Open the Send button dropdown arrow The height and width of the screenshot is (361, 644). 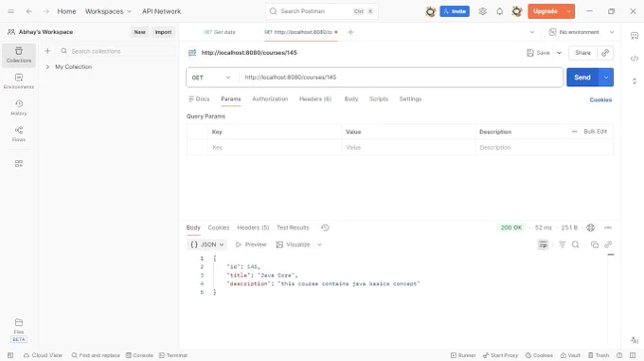tap(606, 77)
